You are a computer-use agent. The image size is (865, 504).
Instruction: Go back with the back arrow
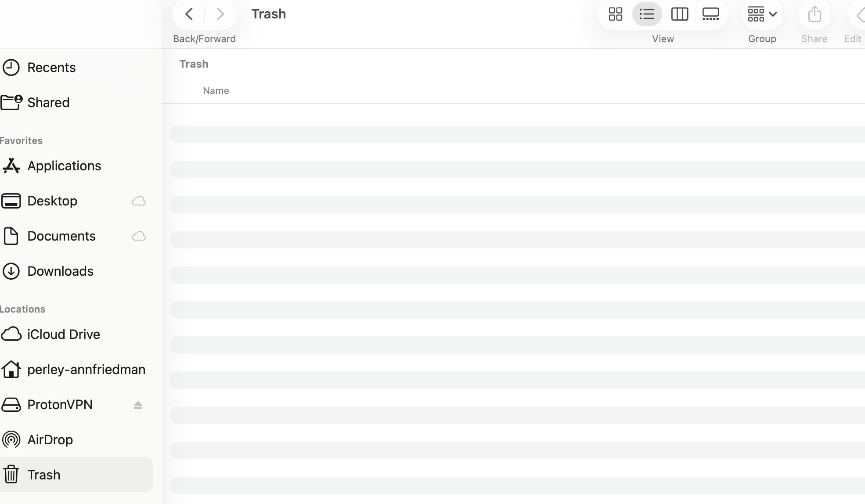pos(189,14)
